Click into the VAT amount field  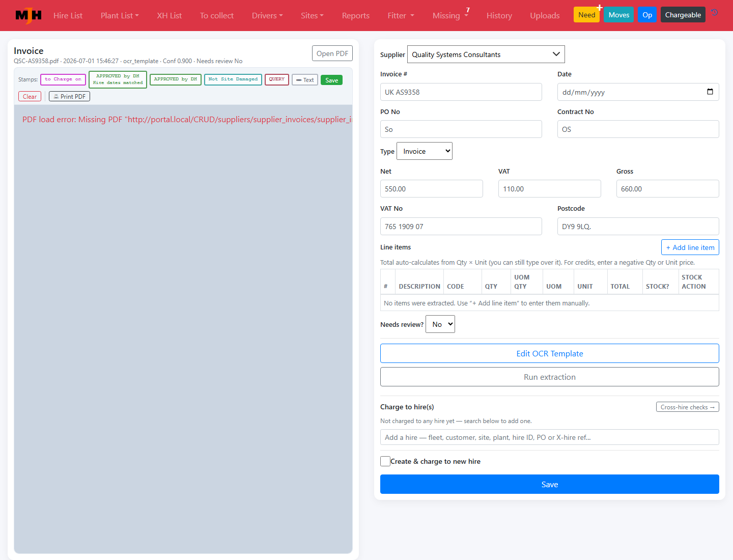pyautogui.click(x=550, y=189)
